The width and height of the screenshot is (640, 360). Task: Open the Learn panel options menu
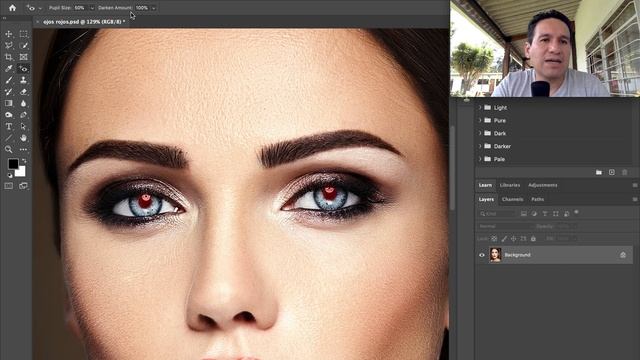(x=635, y=185)
